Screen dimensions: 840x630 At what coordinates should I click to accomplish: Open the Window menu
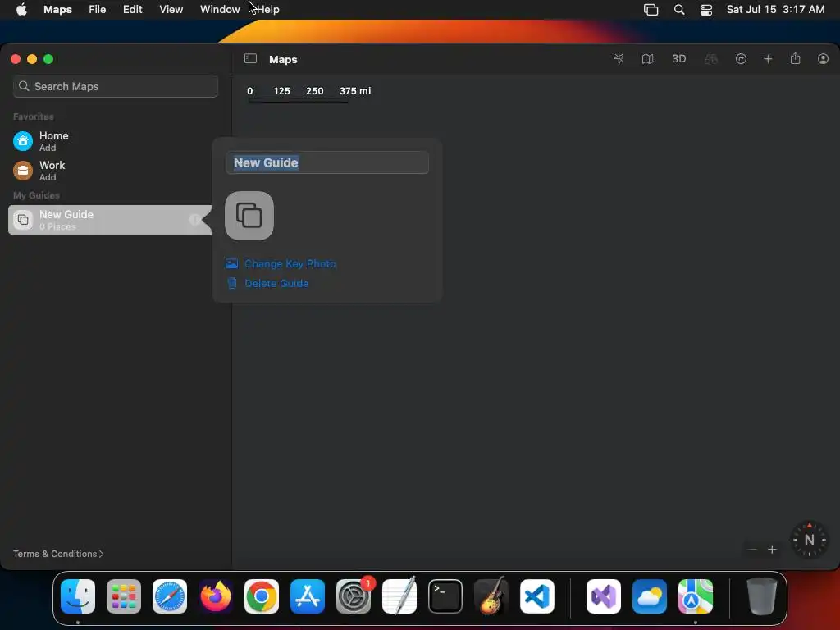point(220,9)
